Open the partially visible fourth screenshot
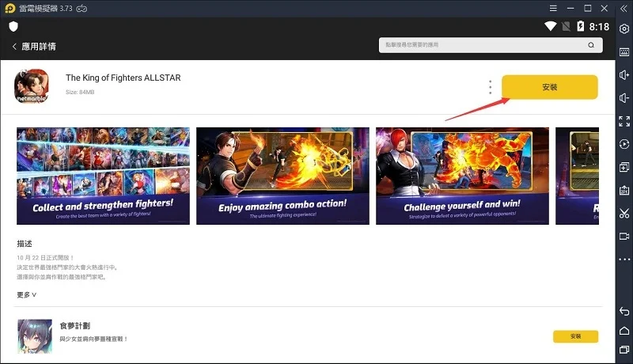 578,176
